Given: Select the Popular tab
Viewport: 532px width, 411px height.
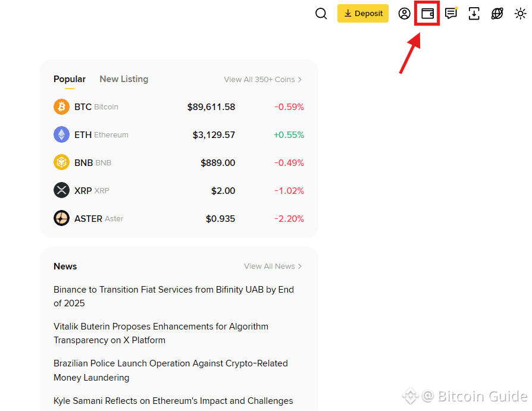Looking at the screenshot, I should click(70, 79).
